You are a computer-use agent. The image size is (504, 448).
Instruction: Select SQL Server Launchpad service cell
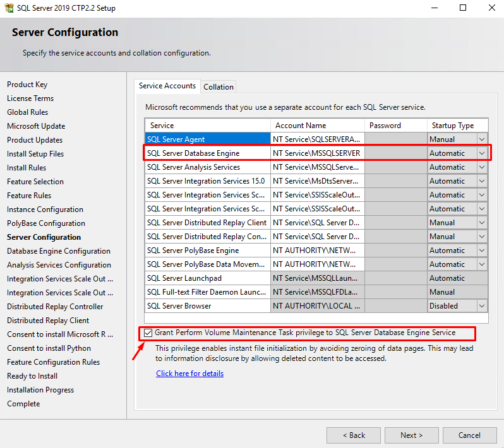coord(208,278)
